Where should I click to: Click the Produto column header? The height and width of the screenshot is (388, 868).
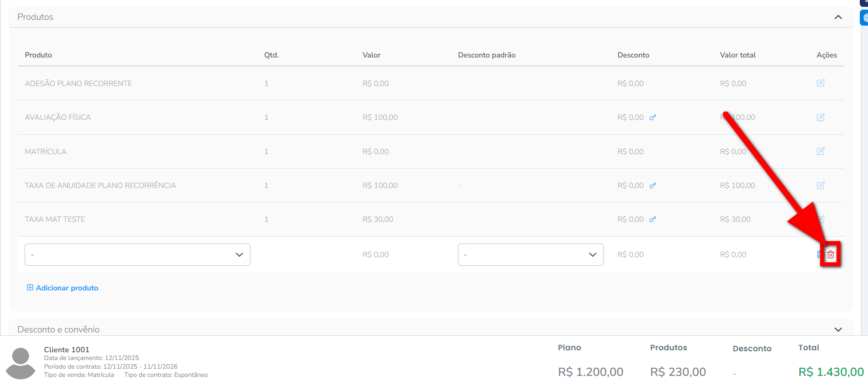(38, 55)
